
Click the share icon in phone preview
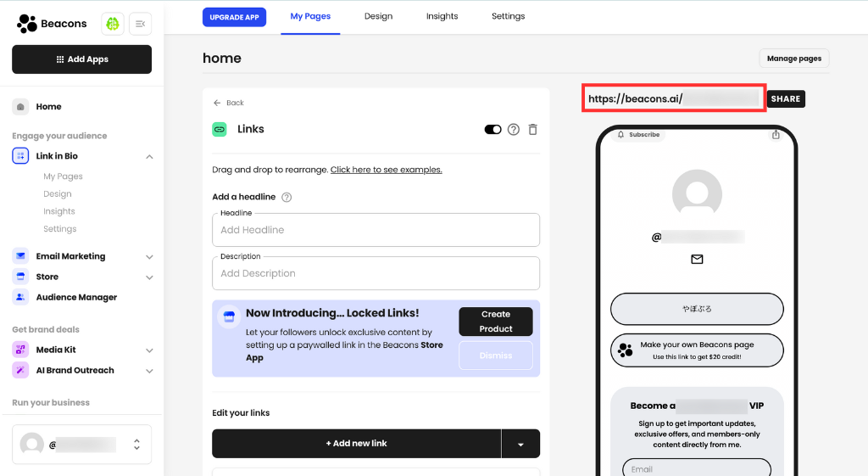(x=776, y=135)
